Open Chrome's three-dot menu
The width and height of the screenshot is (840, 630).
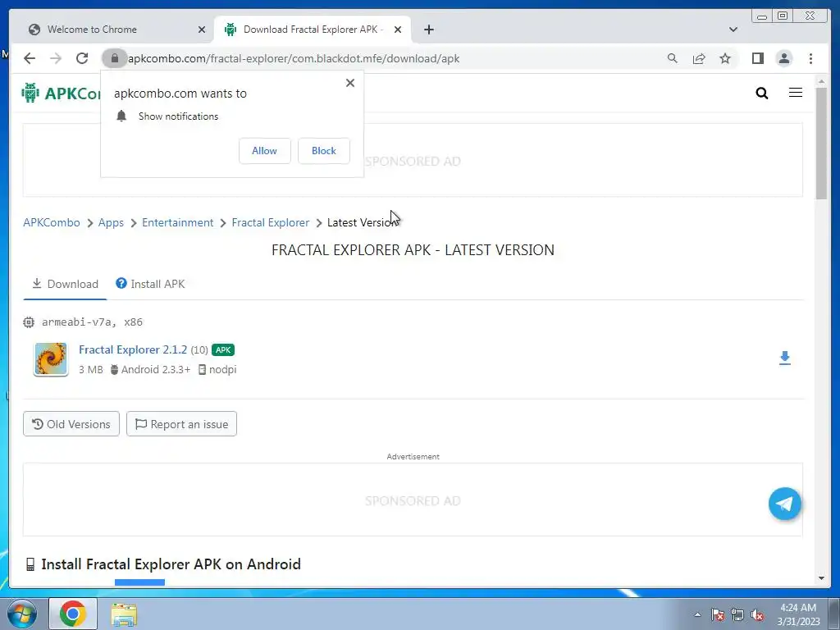pyautogui.click(x=810, y=58)
